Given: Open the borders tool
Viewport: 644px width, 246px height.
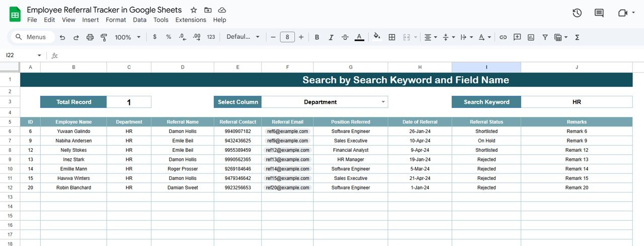Looking at the screenshot, I should point(392,37).
